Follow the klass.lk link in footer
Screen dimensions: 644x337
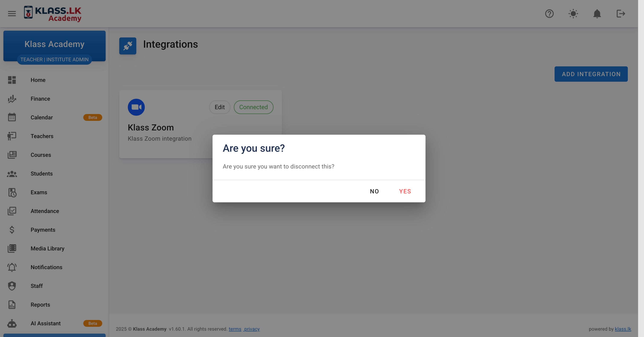point(623,329)
